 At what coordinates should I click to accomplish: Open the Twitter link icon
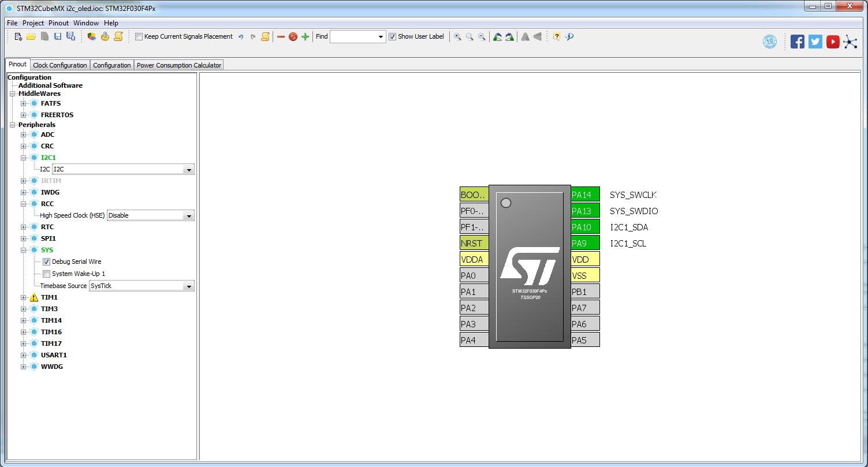coord(815,42)
